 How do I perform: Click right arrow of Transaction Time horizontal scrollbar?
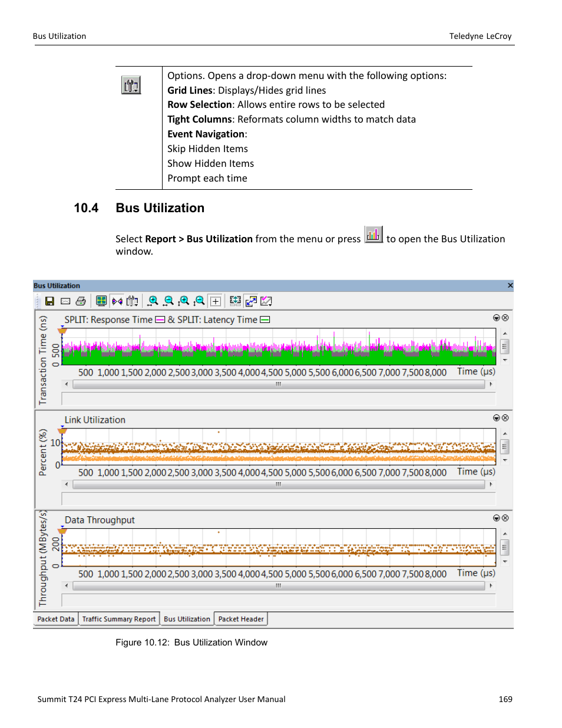click(x=491, y=384)
